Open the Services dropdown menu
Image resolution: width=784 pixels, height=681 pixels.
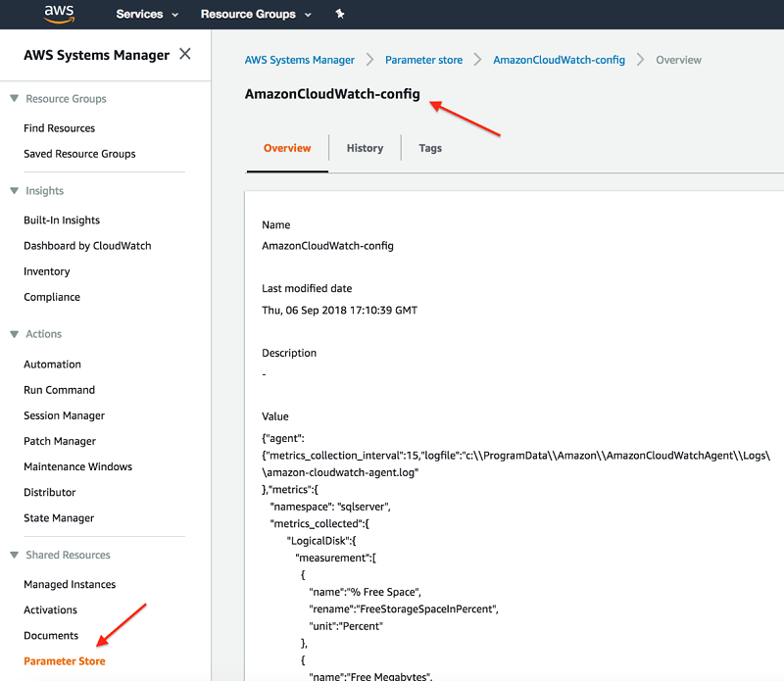point(147,14)
